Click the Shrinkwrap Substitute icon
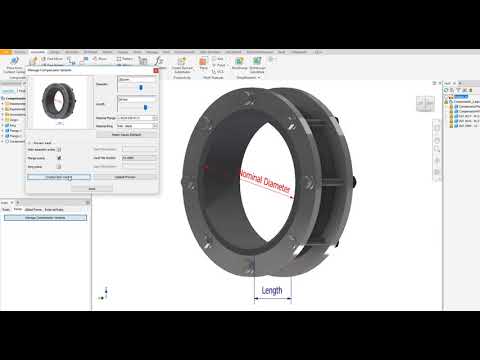The width and height of the screenshot is (480, 360). (257, 61)
